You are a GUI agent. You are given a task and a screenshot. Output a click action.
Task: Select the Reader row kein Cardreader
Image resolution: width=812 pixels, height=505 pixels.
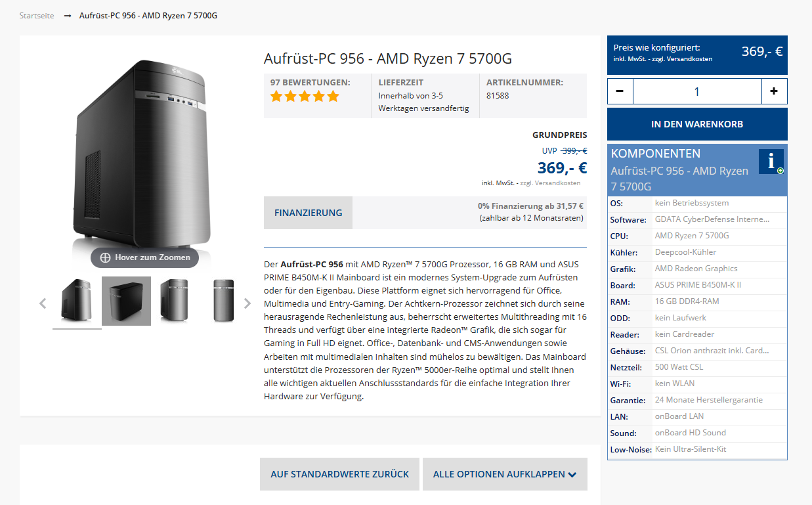tap(697, 335)
